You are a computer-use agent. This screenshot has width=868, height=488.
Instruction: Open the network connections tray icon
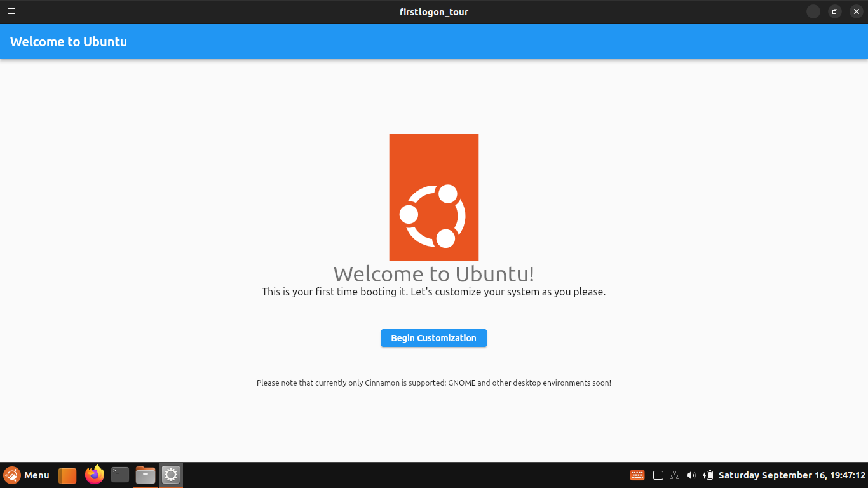tap(675, 475)
